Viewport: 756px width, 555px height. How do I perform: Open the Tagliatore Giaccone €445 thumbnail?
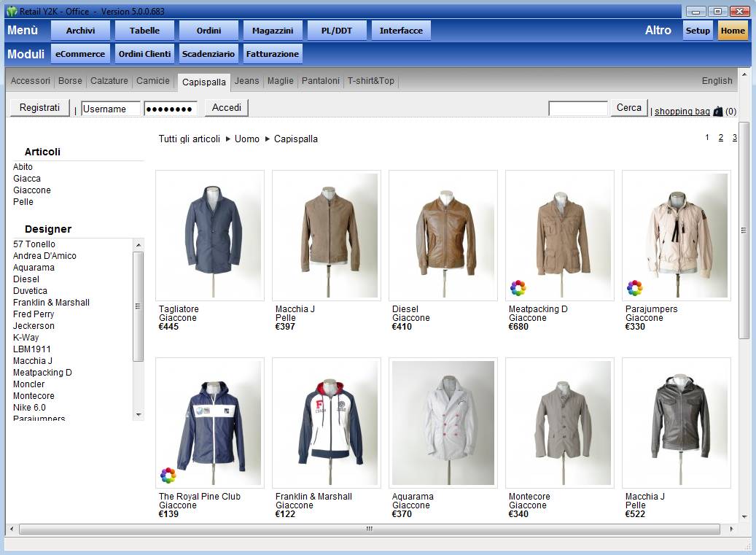point(210,236)
